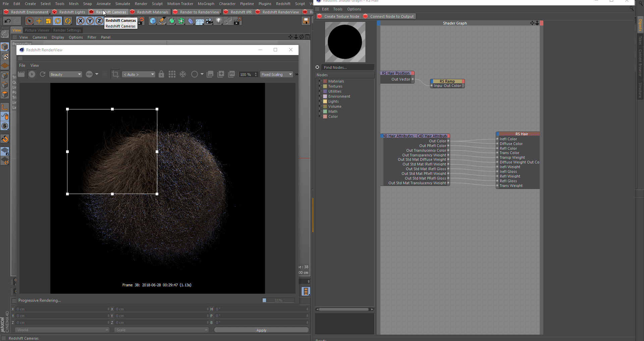Toggle the X axis lock
Viewport: 644px width, 341px height.
[x=80, y=21]
